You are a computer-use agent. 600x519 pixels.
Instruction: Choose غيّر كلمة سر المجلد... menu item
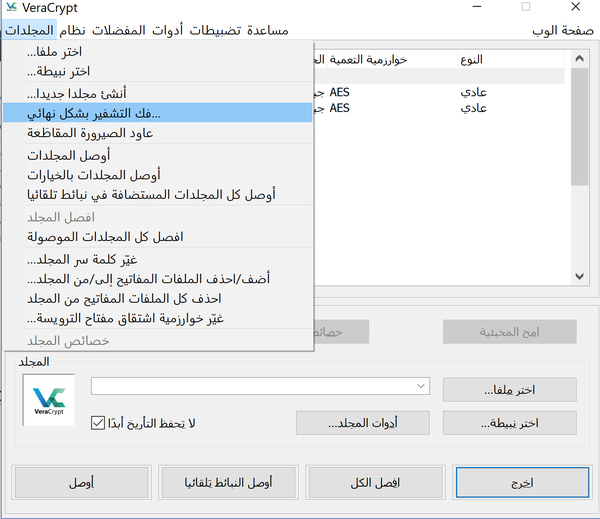pyautogui.click(x=158, y=260)
